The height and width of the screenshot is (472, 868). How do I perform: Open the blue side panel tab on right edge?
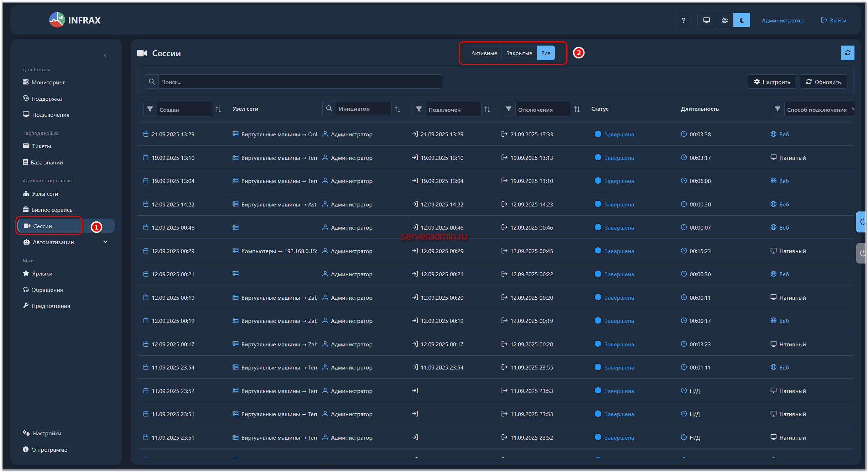pos(861,222)
